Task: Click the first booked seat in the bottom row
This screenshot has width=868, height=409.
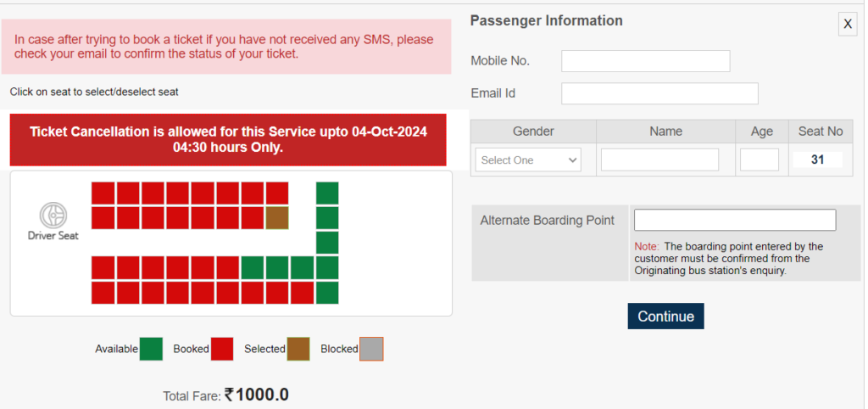Action: click(x=103, y=293)
